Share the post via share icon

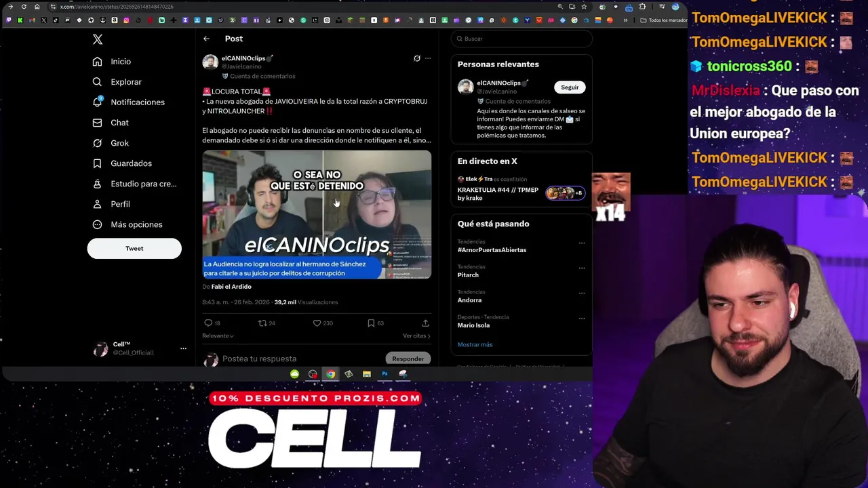[x=425, y=323]
